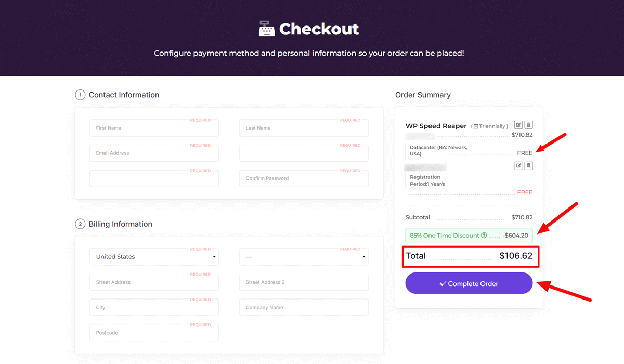Click the 85% One Time Discount label
The height and width of the screenshot is (364, 624).
(444, 236)
